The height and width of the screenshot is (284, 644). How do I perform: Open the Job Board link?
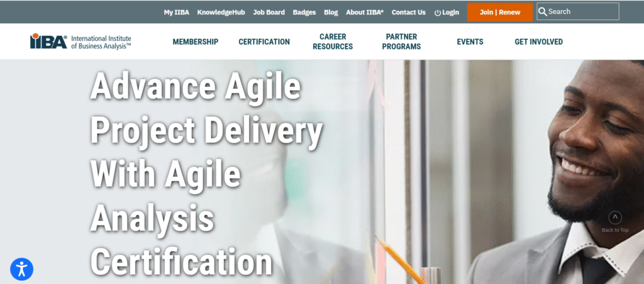pos(269,13)
